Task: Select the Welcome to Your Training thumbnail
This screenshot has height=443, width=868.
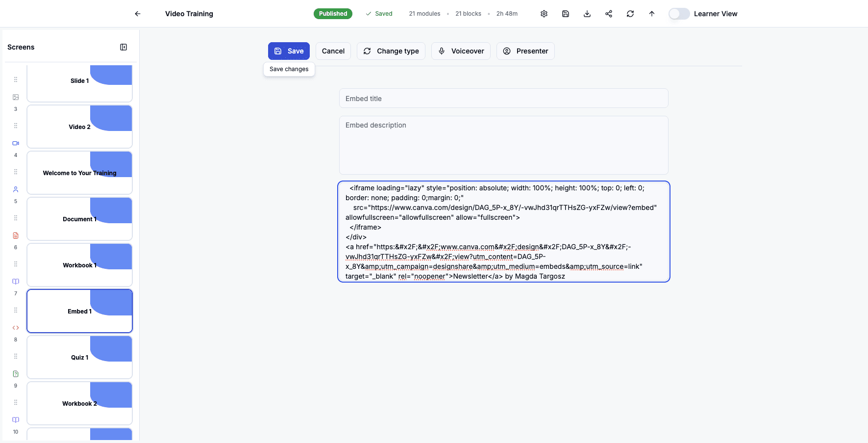Action: [79, 173]
